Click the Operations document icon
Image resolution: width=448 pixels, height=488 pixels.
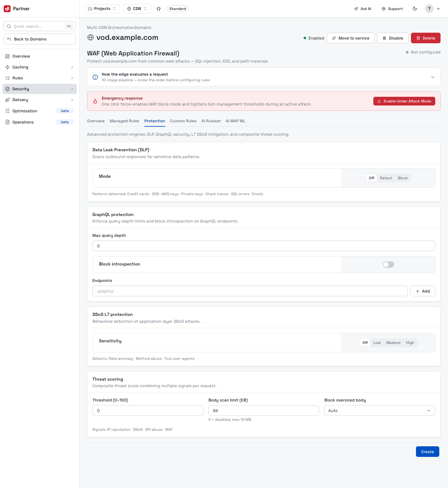tap(7, 122)
